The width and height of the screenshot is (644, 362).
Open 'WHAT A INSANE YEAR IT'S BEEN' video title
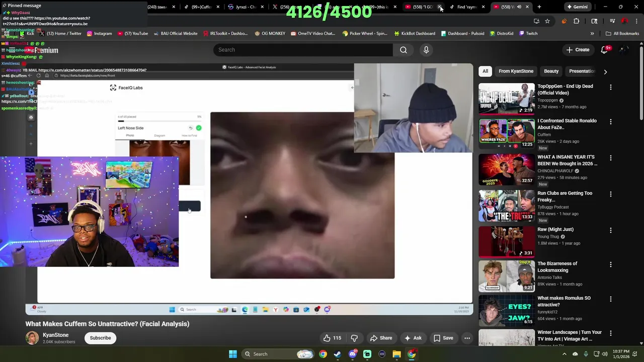pos(567,160)
